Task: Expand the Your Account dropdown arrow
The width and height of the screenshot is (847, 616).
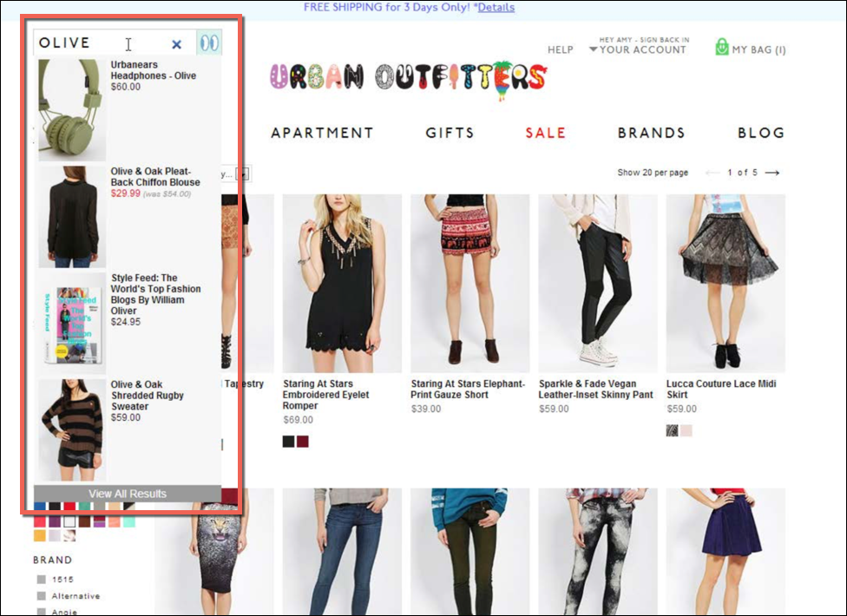Action: [593, 49]
